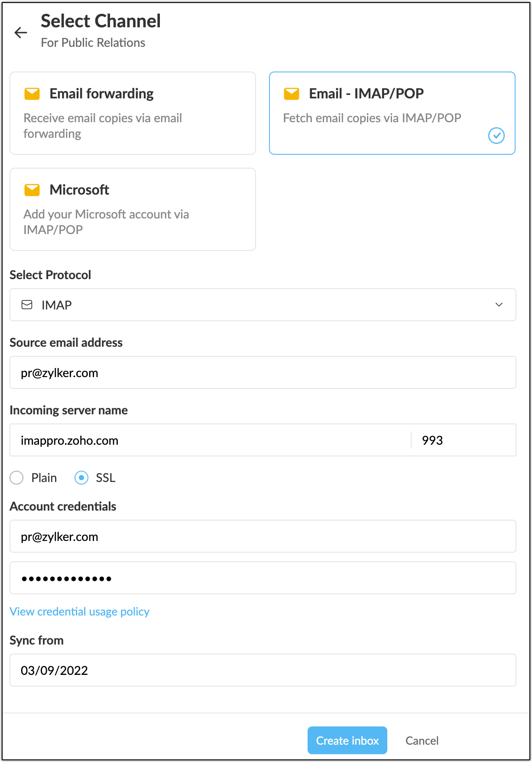The image size is (532, 762).
Task: Expand protocol options via the chevron
Action: point(499,305)
